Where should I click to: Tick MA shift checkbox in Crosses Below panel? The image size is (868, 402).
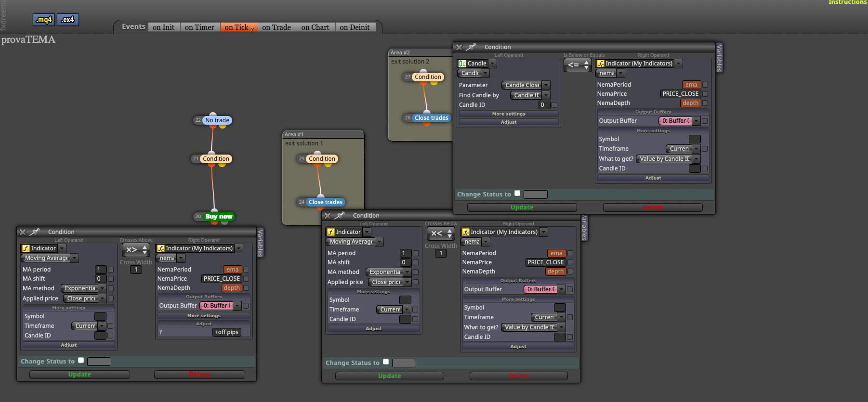(x=416, y=262)
